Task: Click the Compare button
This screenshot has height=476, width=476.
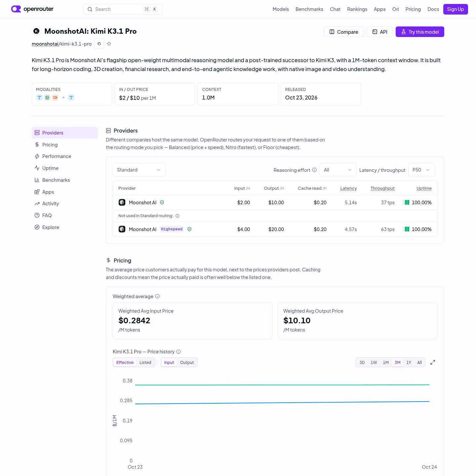Action: [344, 32]
